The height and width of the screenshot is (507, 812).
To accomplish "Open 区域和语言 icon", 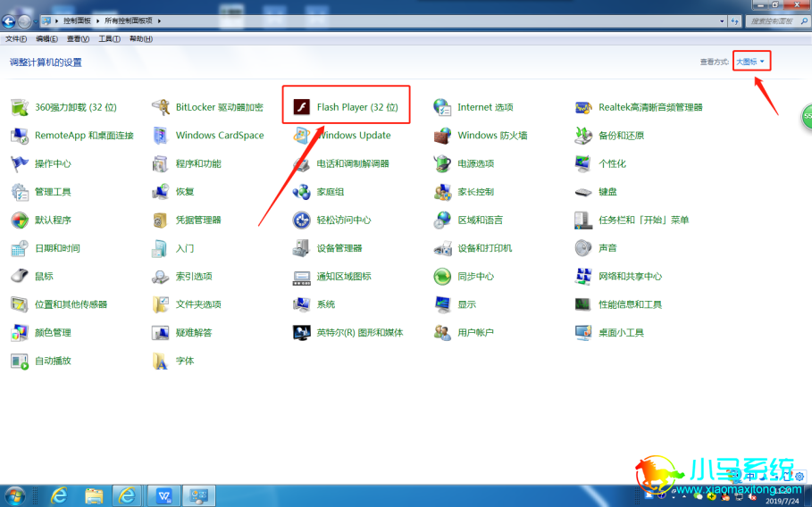I will 442,220.
